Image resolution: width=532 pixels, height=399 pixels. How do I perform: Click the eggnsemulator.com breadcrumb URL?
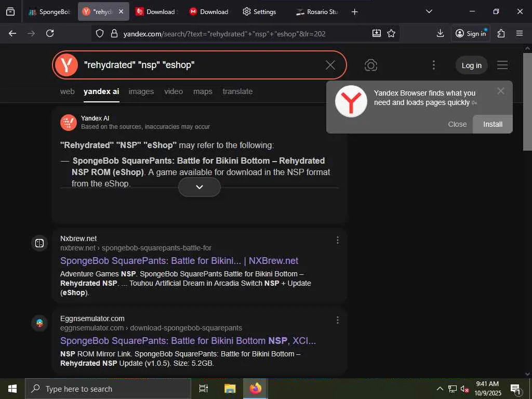point(151,328)
